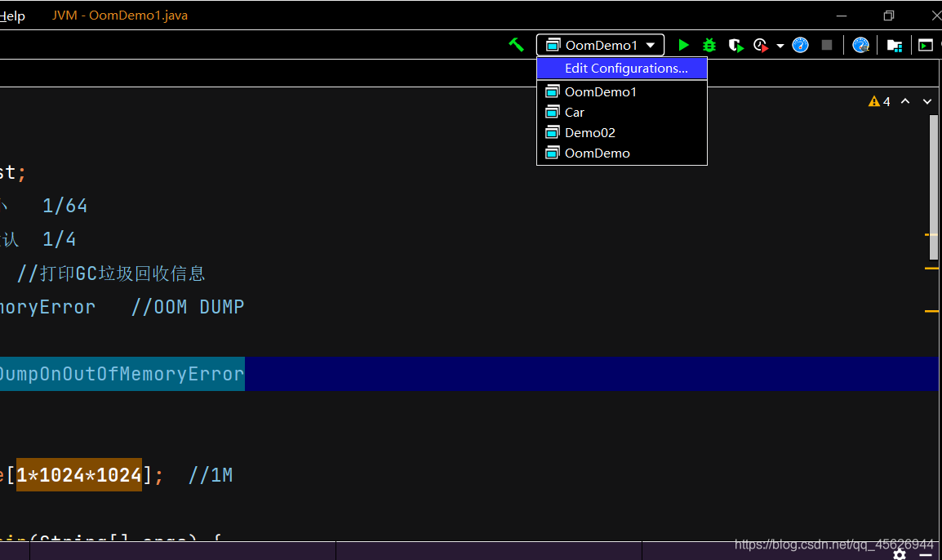
Task: Start debugging with the green bug icon
Action: pyautogui.click(x=709, y=45)
